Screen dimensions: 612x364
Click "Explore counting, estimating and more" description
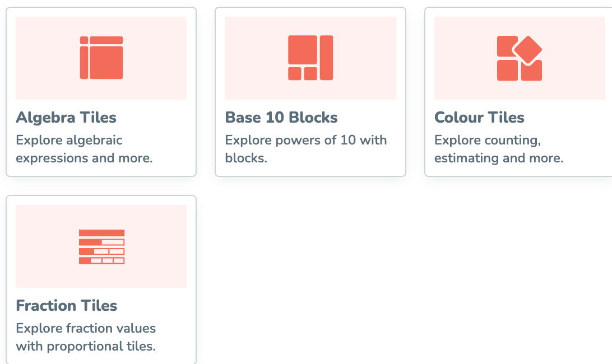point(499,149)
